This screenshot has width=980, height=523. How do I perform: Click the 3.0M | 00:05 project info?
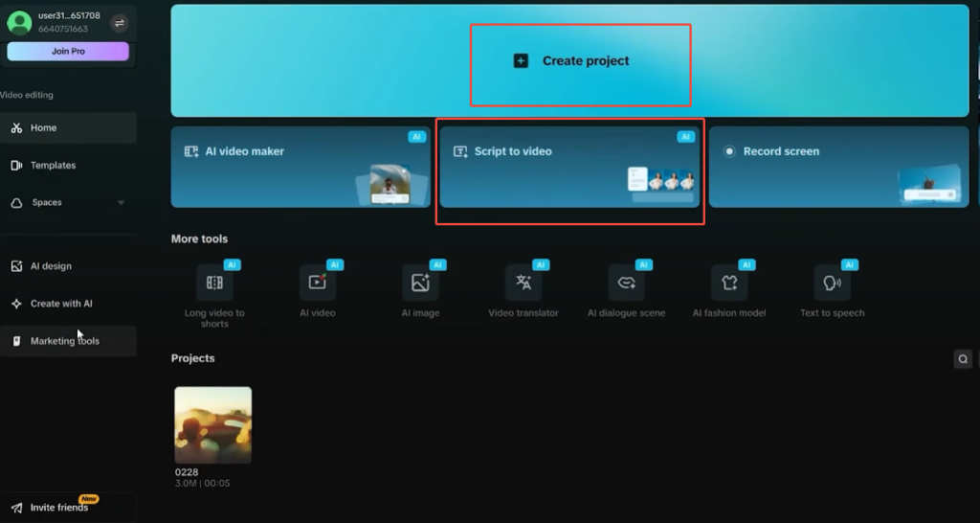[x=203, y=484]
